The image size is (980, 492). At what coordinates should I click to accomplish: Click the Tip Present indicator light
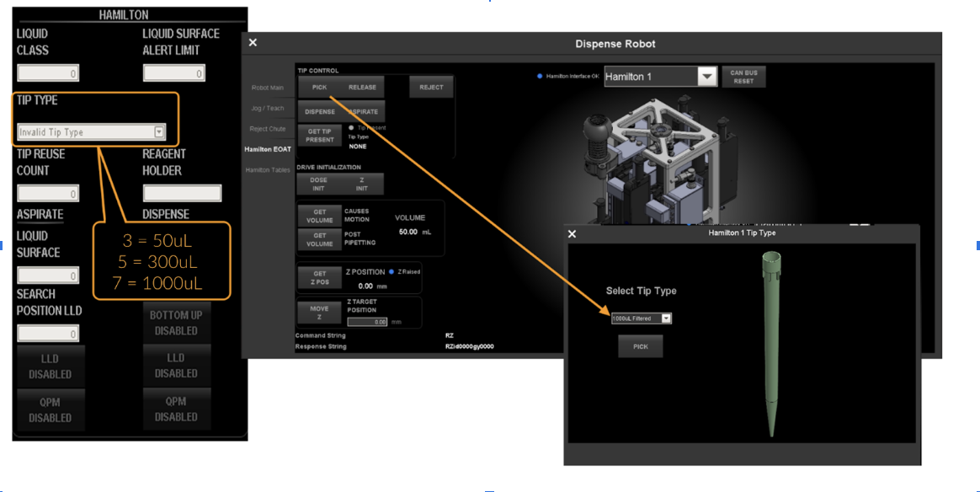350,127
